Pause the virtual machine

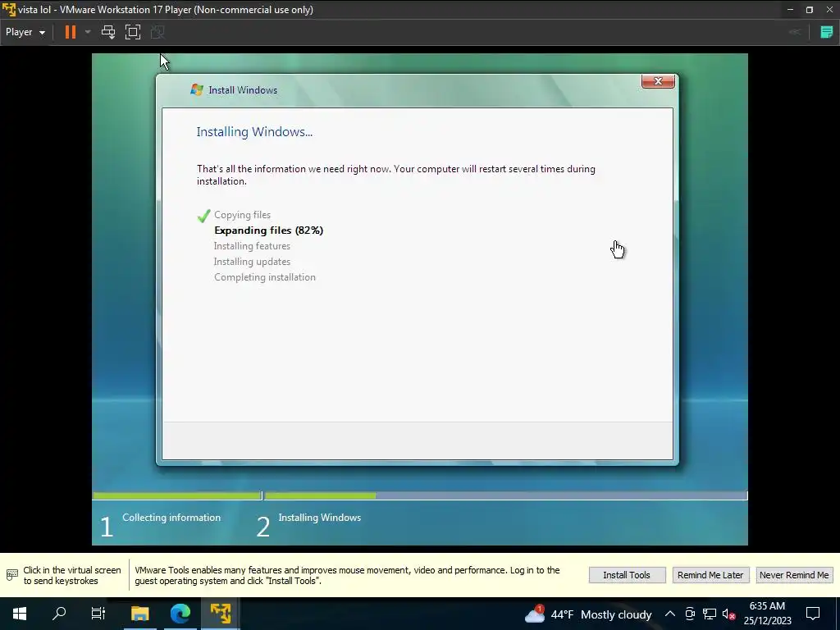tap(71, 32)
